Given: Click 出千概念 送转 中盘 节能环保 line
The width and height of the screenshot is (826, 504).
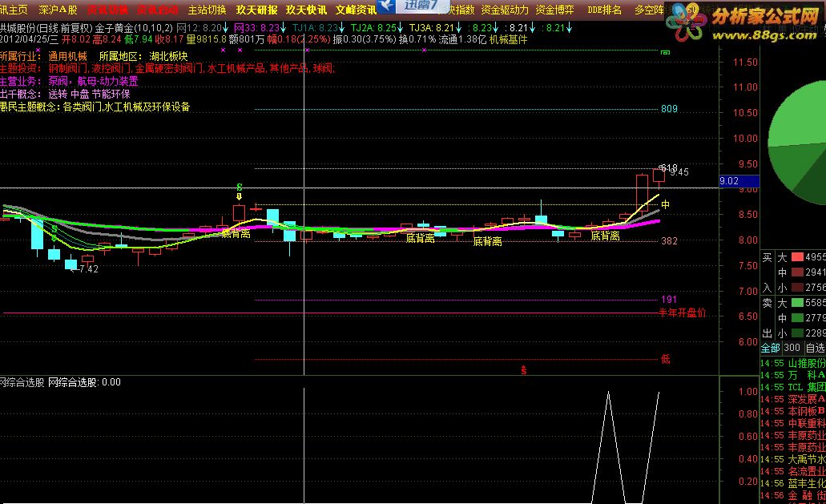Looking at the screenshot, I should click(x=65, y=95).
